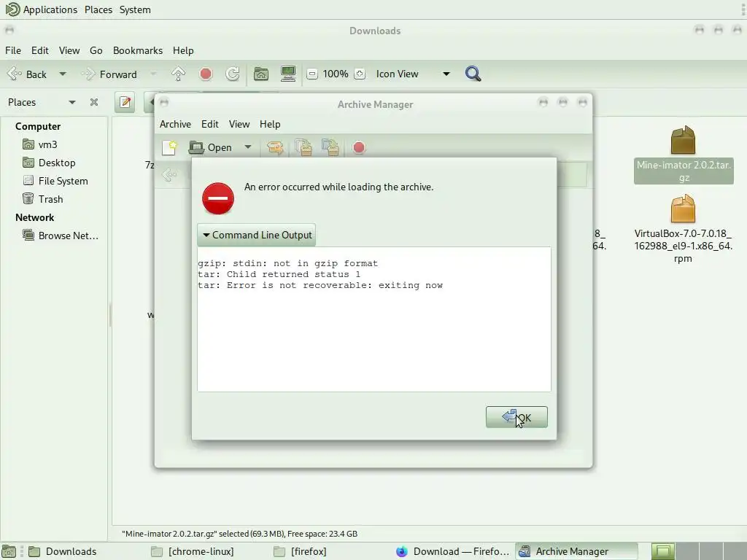Open Bookmarks menu in file manager

(138, 50)
